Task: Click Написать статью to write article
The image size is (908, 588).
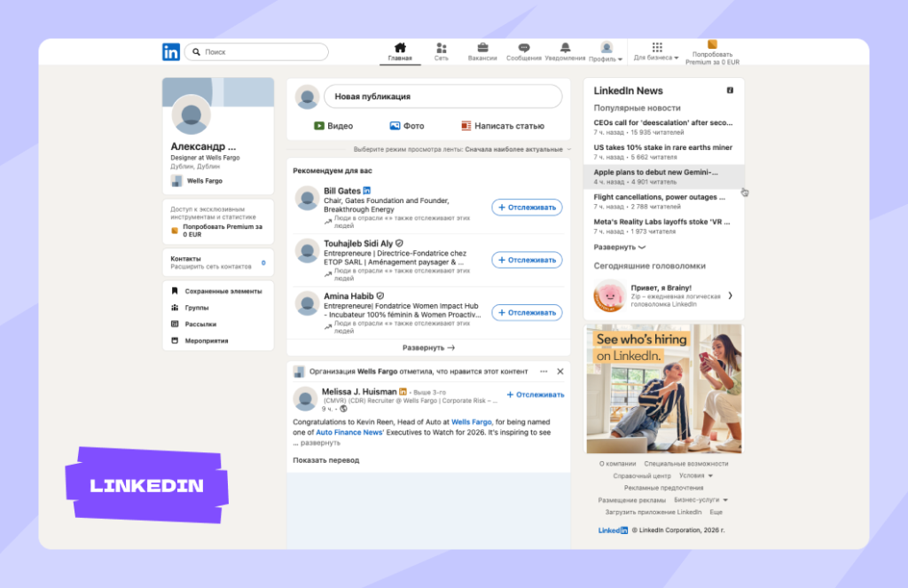Action: pos(503,126)
